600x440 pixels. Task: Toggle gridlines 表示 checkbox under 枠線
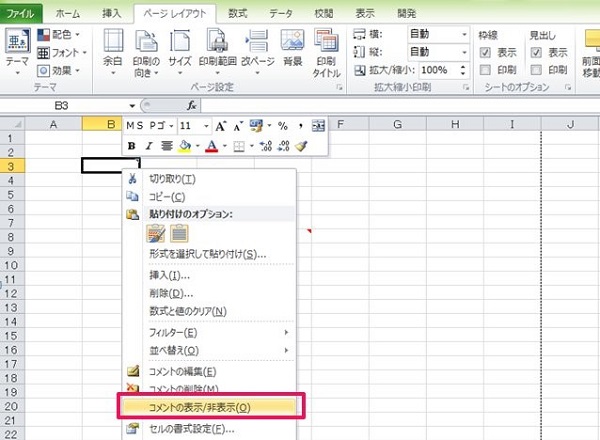485,52
